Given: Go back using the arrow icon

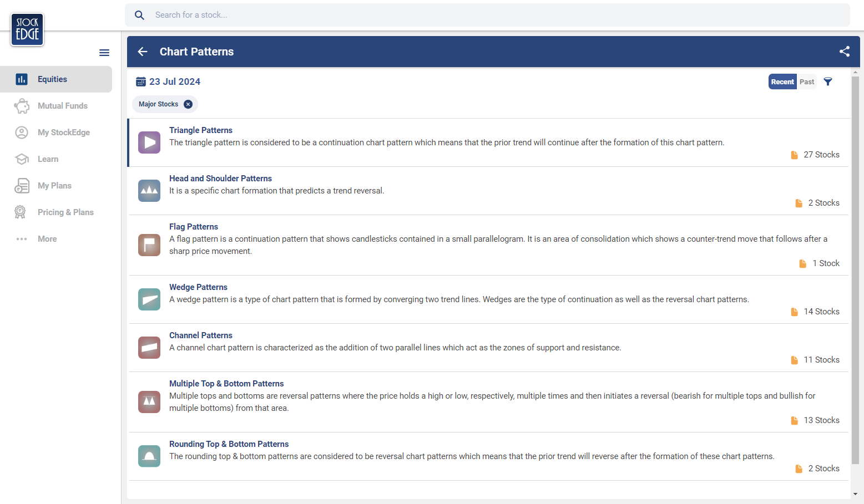Looking at the screenshot, I should [x=143, y=52].
